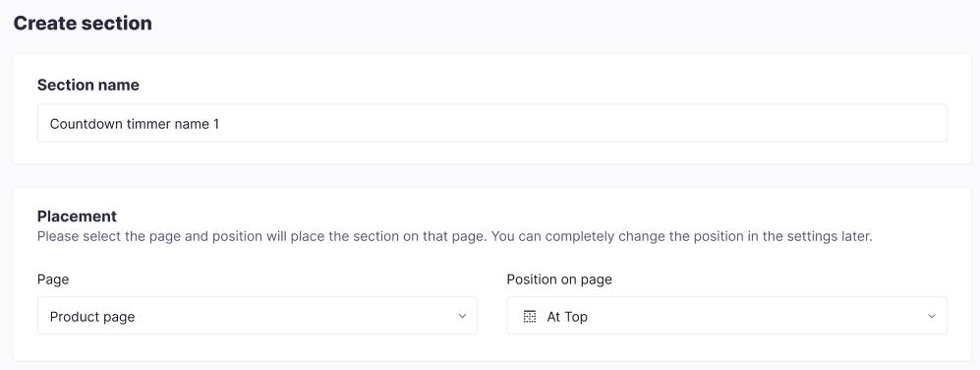
Task: Expand the Page dropdown chevron arrow
Action: point(462,316)
